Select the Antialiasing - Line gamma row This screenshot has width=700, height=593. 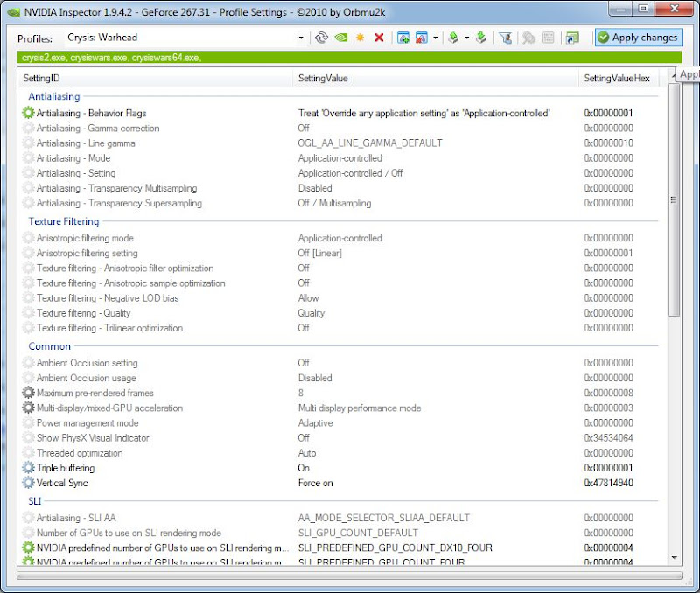pos(339,143)
